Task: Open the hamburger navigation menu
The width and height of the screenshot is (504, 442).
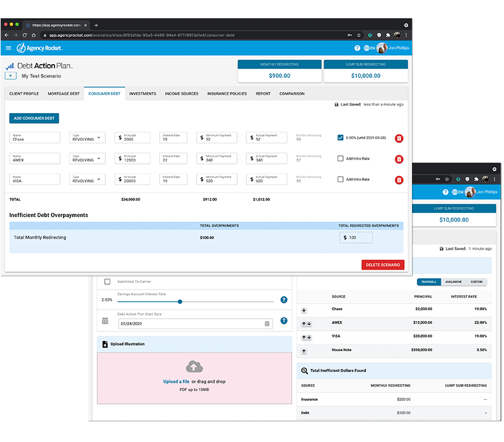Action: coord(8,48)
